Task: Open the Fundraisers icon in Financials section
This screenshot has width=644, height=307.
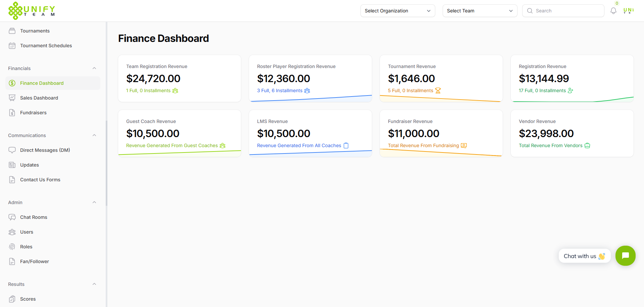Action: [12, 112]
